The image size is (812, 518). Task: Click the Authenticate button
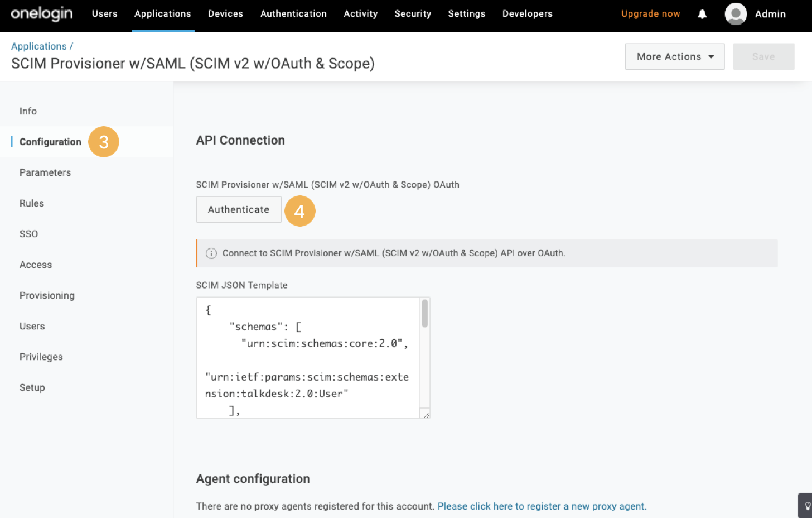(239, 209)
